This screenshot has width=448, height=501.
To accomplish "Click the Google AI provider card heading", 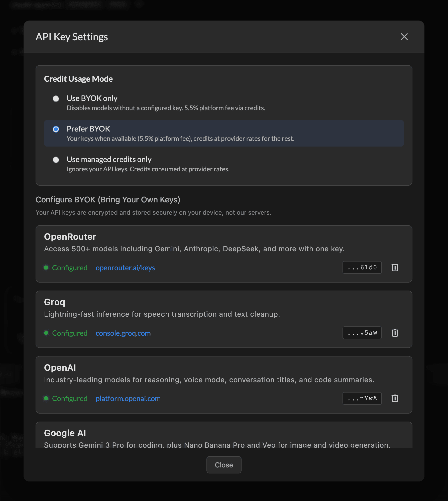I will click(65, 433).
